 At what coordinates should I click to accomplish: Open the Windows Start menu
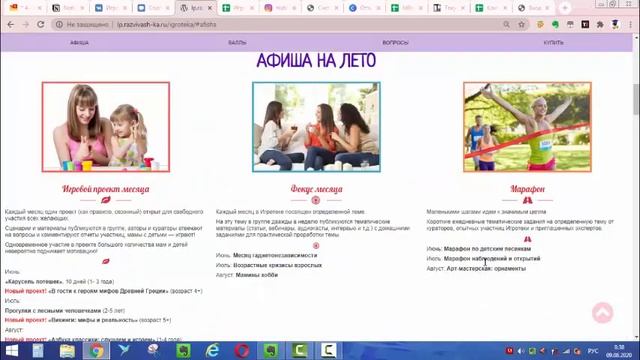pos(11,351)
